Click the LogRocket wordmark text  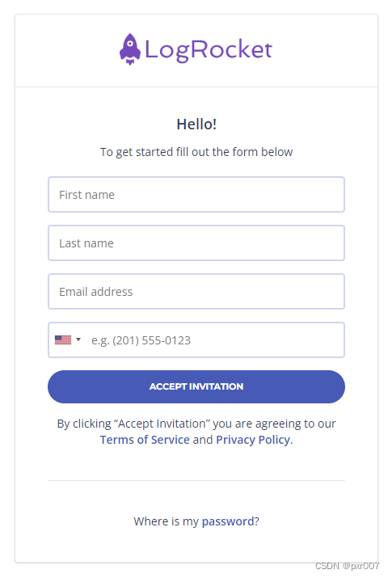pyautogui.click(x=209, y=50)
